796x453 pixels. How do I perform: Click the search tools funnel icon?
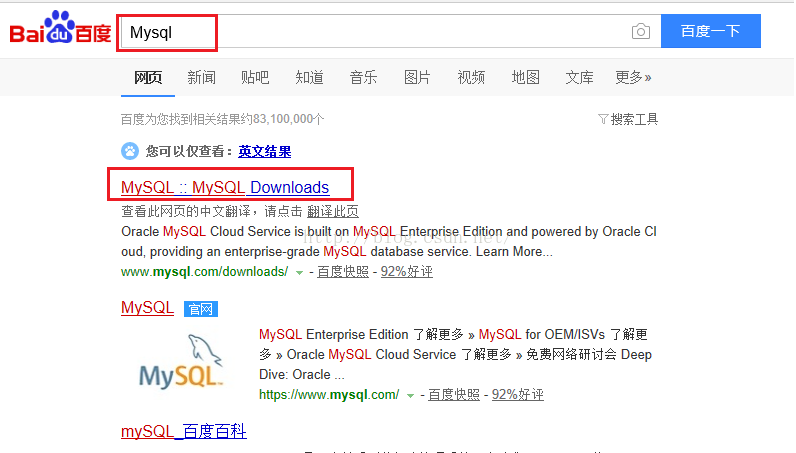(x=603, y=119)
